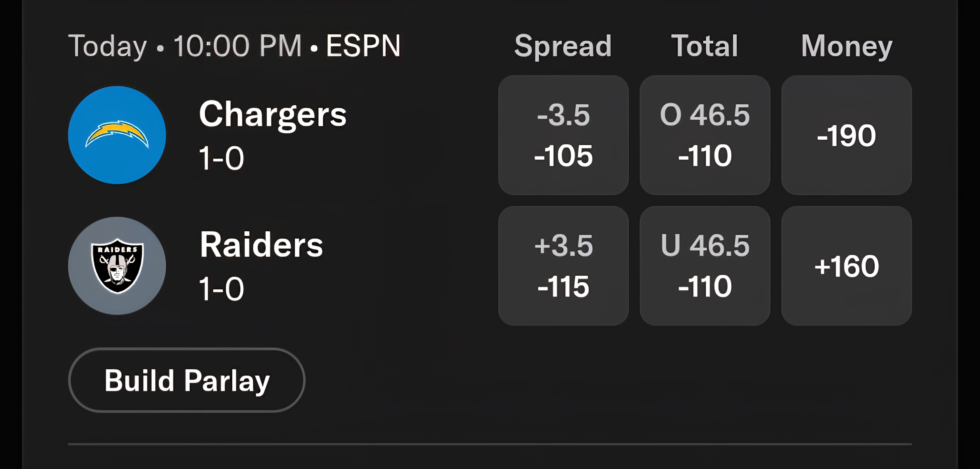Tap the Raiders team logo
980x469 pixels.
coord(117,266)
